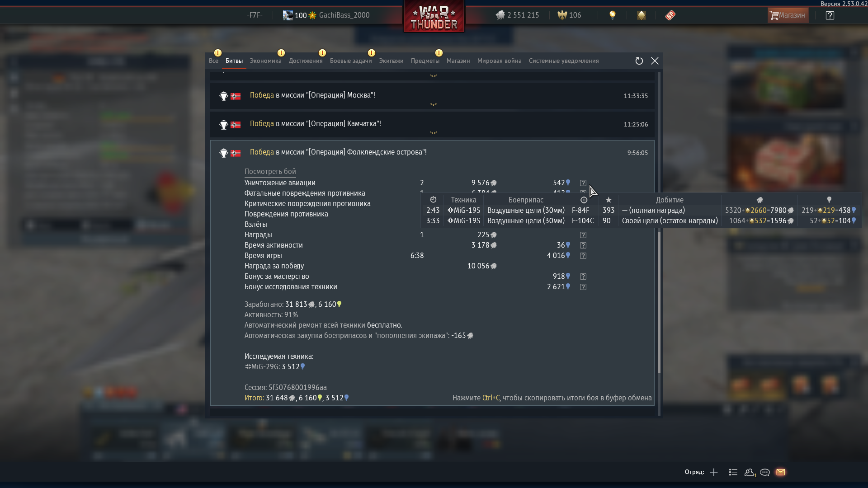Screen dimensions: 868x488
Task: Click the refresh icon in message log
Action: click(639, 61)
